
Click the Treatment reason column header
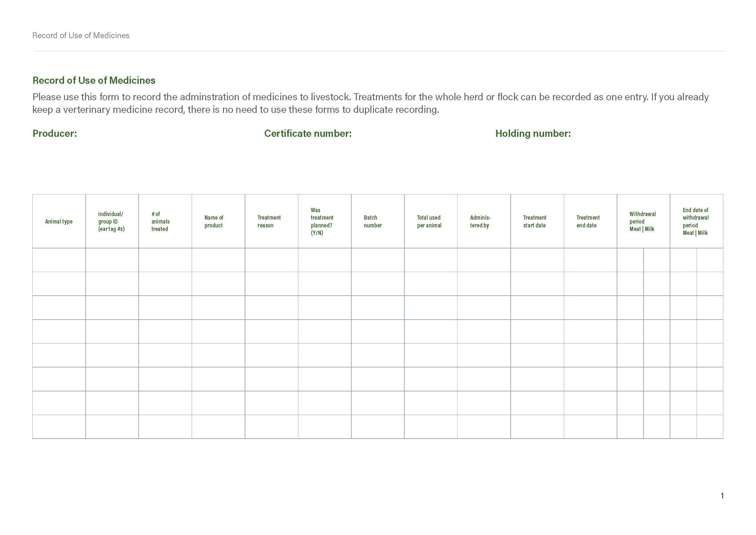(269, 221)
